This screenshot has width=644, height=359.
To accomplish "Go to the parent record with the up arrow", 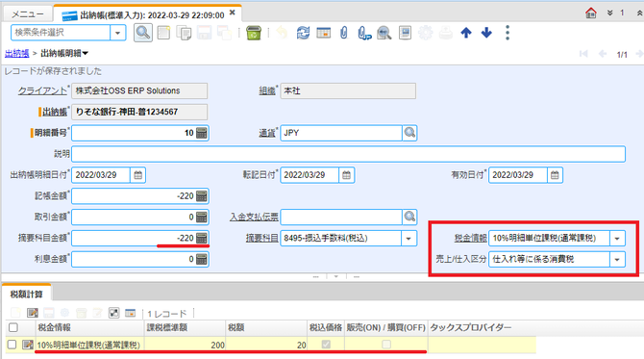I will pyautogui.click(x=466, y=33).
